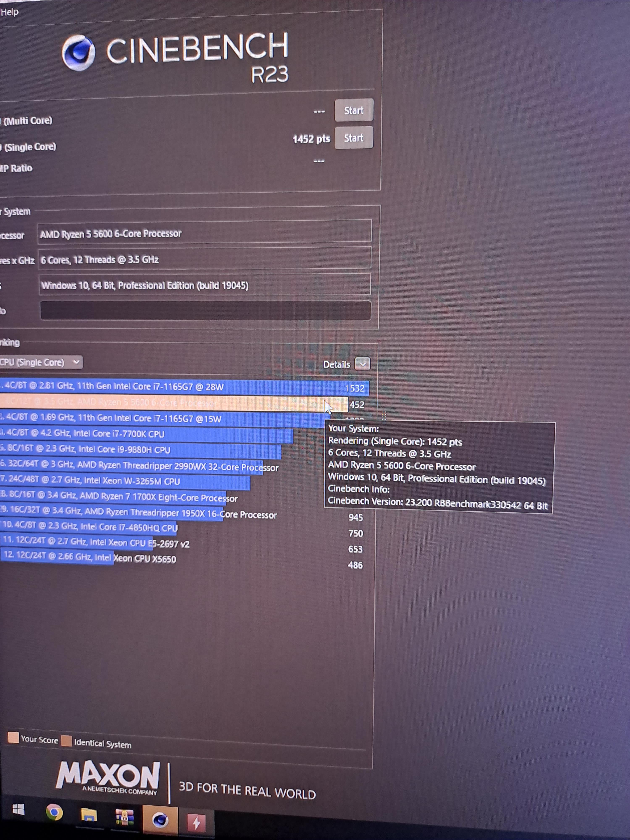Start the Multi Core benchmark
Screen dimensions: 630x840
click(354, 110)
